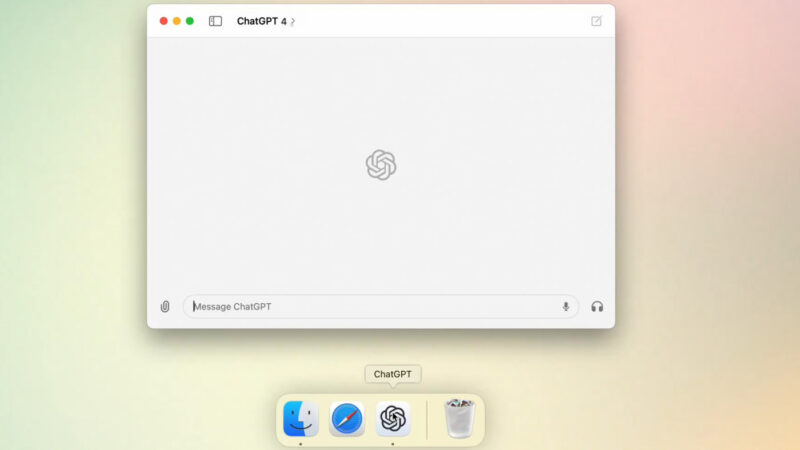Viewport: 800px width, 450px height.
Task: Open the ChatGPT 4 model selector
Action: point(266,21)
